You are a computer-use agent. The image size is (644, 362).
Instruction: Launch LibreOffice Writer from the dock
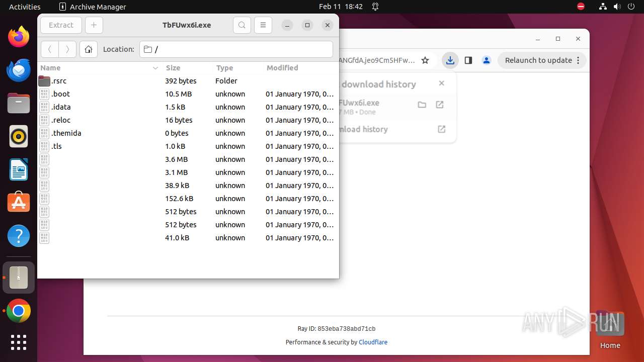coord(19,169)
